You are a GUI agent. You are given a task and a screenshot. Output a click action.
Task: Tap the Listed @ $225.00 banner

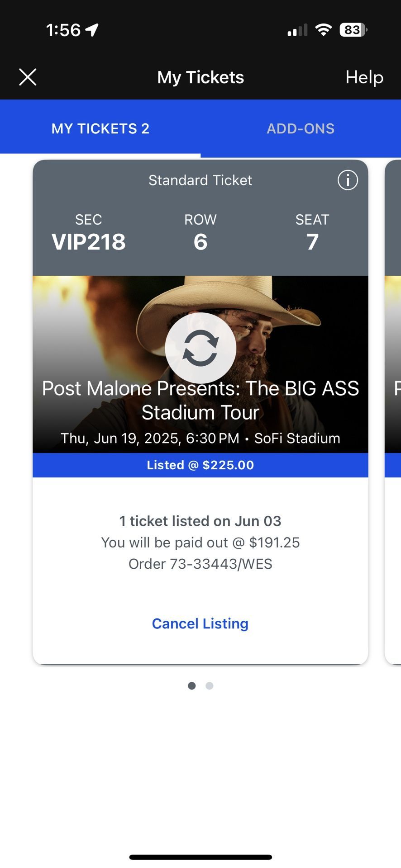click(x=200, y=465)
